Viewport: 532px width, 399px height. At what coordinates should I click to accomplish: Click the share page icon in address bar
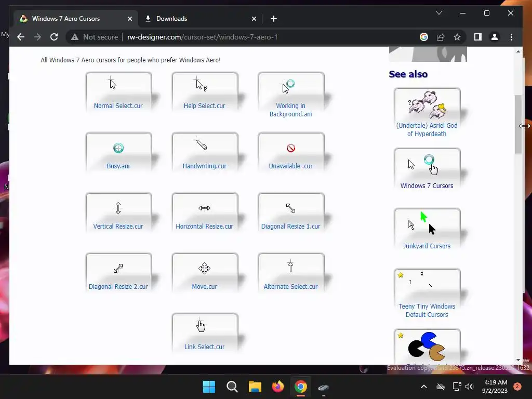coord(441,37)
